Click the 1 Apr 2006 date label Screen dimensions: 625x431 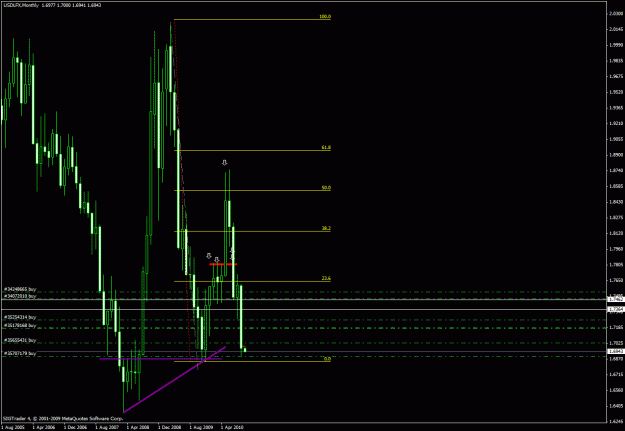coord(43,427)
